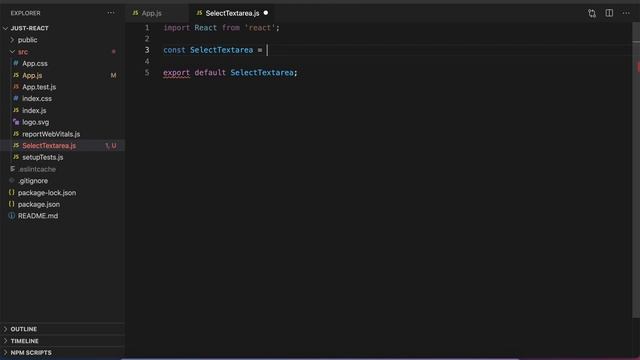
Task: Click the braces icon beside package.json
Action: (x=11, y=204)
